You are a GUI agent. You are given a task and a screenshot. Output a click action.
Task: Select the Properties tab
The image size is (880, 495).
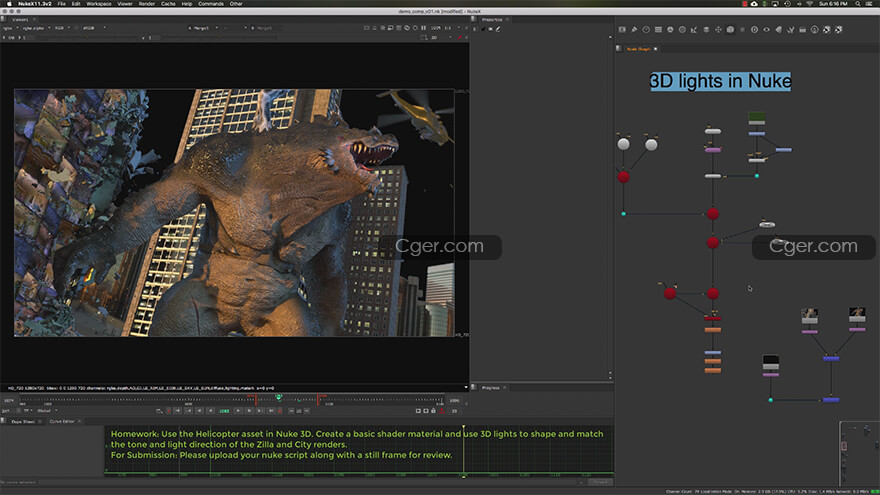click(x=492, y=20)
